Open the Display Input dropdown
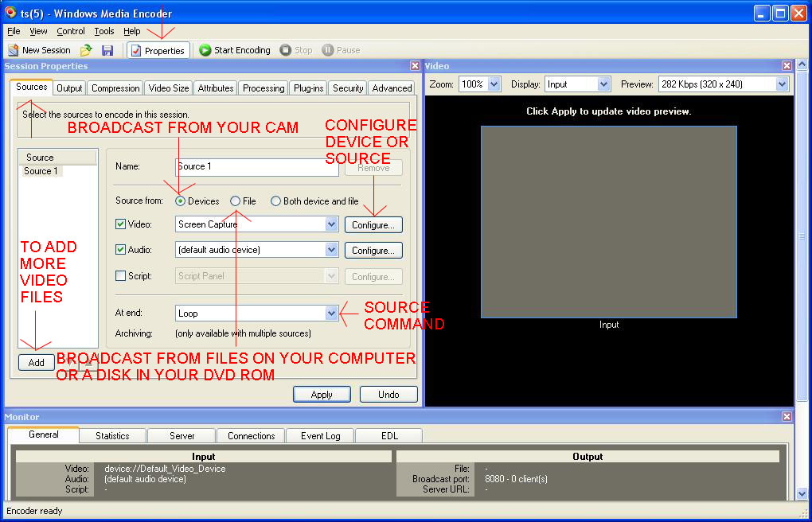The width and height of the screenshot is (812, 522). (603, 84)
